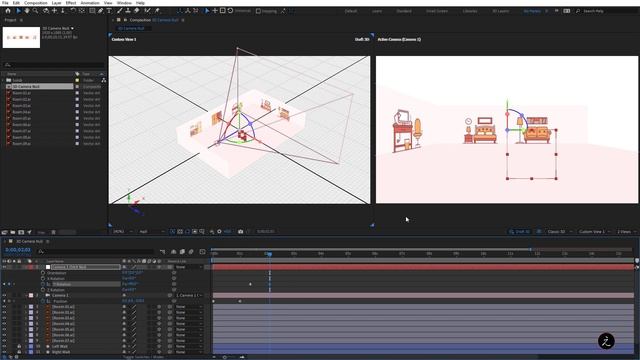The height and width of the screenshot is (360, 640).
Task: Switch to the Libraries workspace
Action: pos(470,11)
